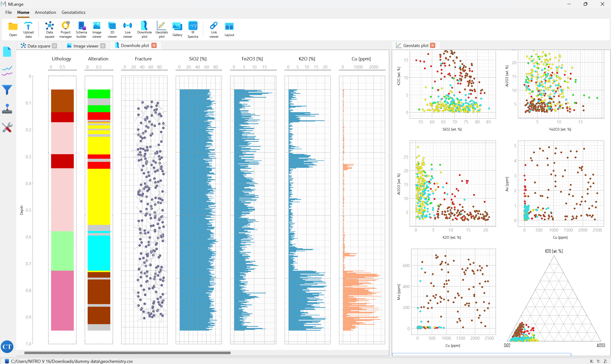The width and height of the screenshot is (611, 364).
Task: Click the horizontal scrollbar under the downhole plot
Action: click(x=127, y=353)
